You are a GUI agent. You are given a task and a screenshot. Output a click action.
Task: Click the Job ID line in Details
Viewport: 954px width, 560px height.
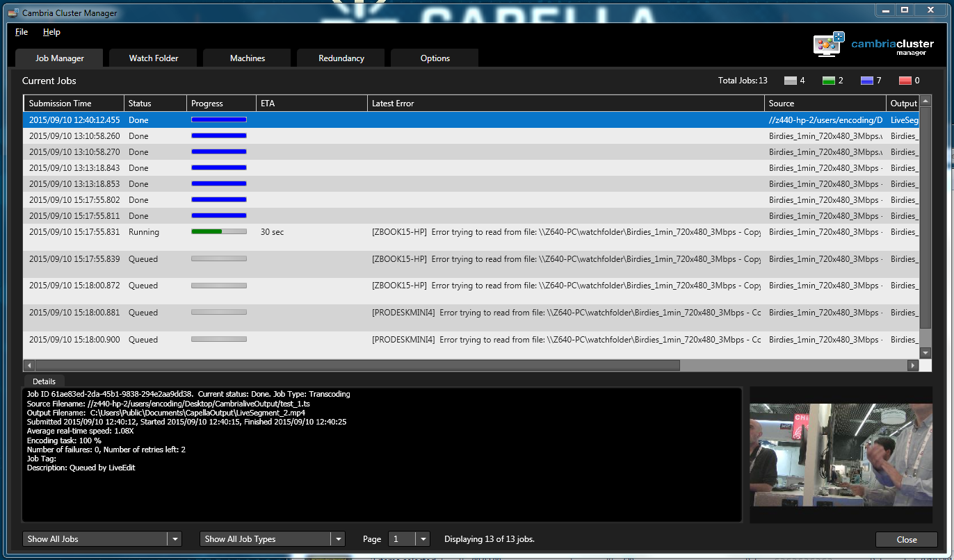coord(188,394)
